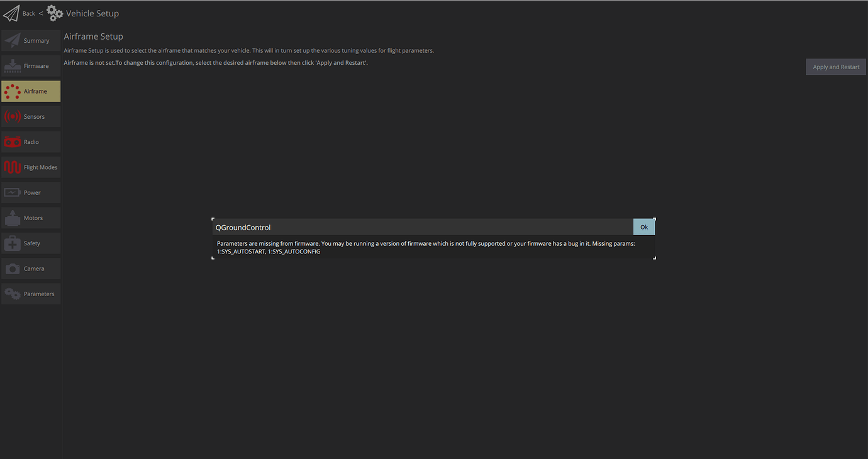
Task: Click the Camera icon in sidebar
Action: 13,269
